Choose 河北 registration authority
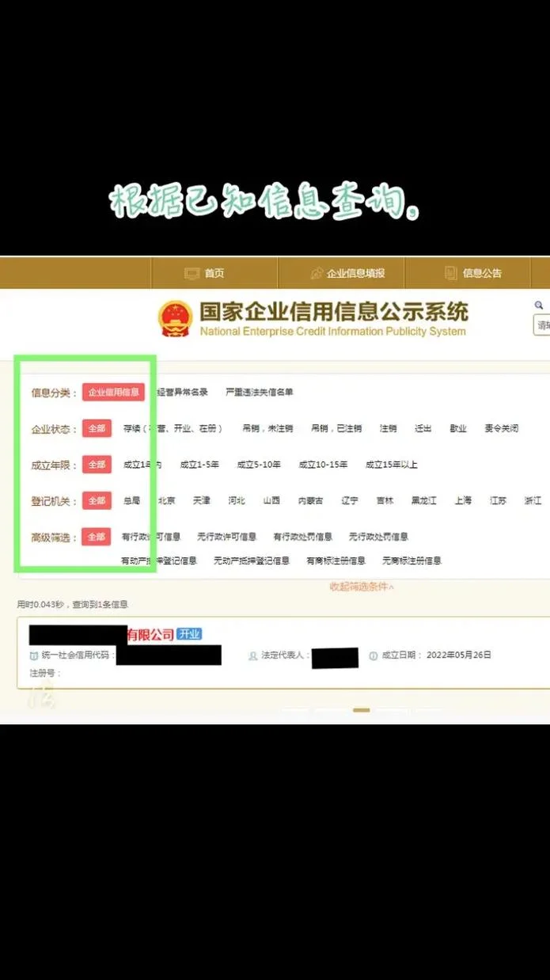The image size is (550, 980). [x=237, y=501]
